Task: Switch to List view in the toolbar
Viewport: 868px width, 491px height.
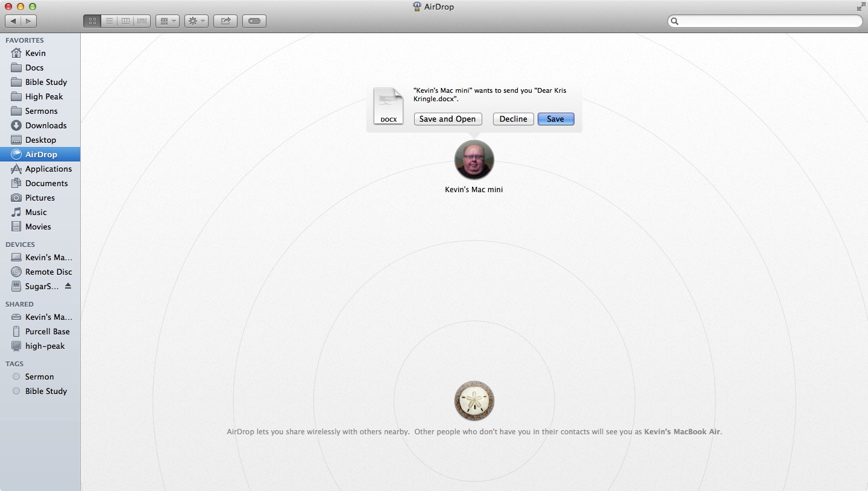Action: point(109,20)
